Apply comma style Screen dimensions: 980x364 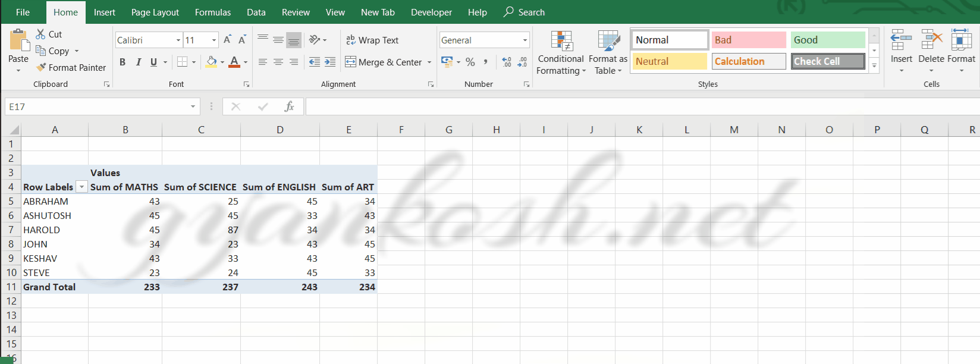pyautogui.click(x=486, y=62)
